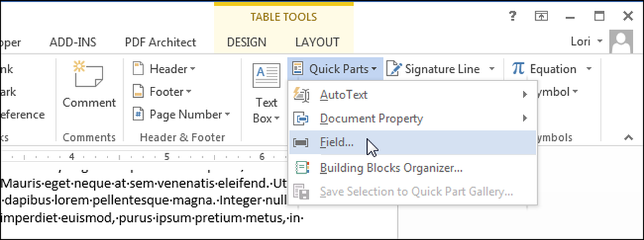Expand the Quick Parts dropdown
Image resolution: width=644 pixels, height=240 pixels.
click(x=335, y=69)
